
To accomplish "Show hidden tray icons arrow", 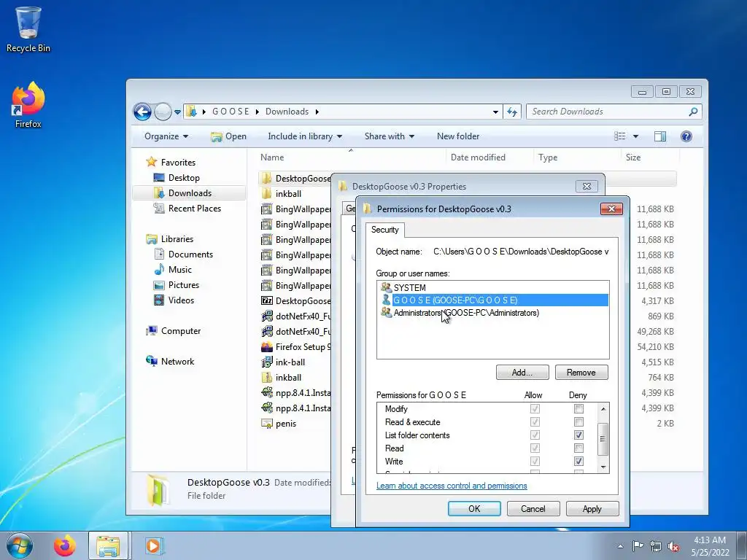I will point(620,547).
